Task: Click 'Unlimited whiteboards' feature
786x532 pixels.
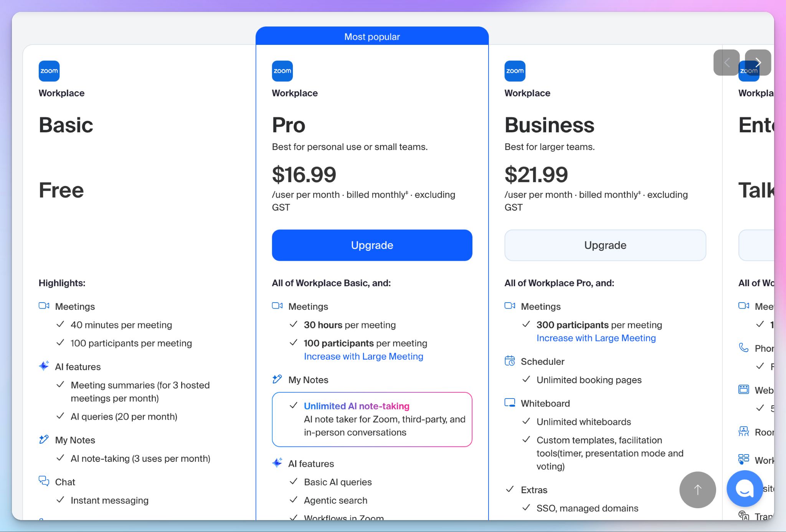Action: click(x=584, y=422)
